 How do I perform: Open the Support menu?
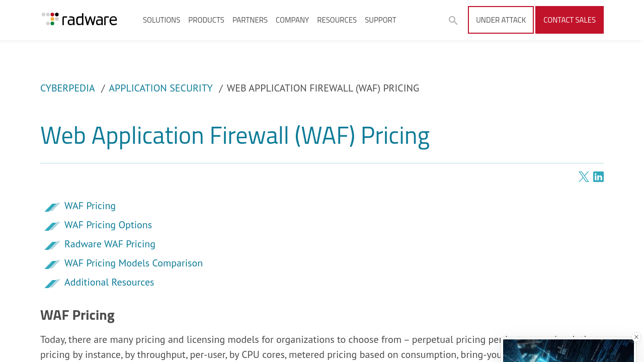pyautogui.click(x=380, y=20)
